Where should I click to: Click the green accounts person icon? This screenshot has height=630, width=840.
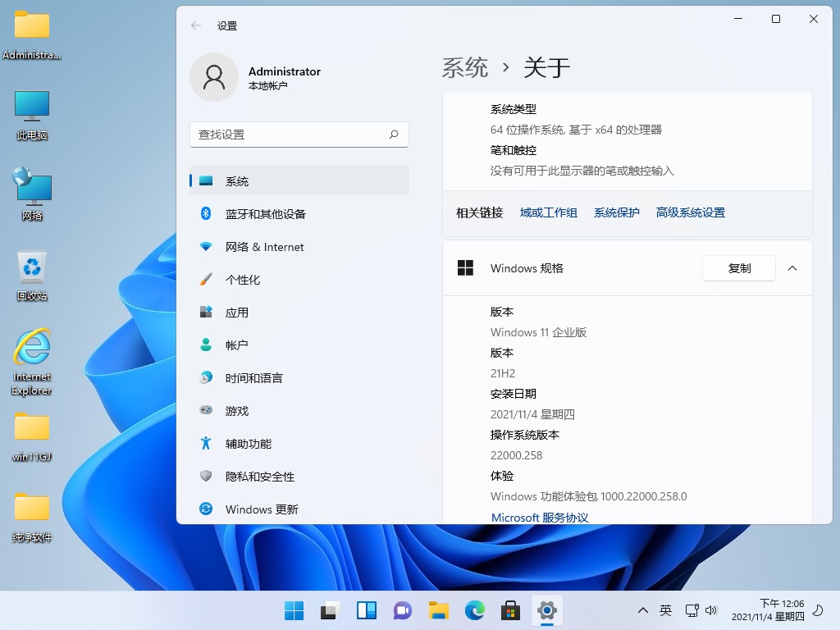pyautogui.click(x=206, y=345)
